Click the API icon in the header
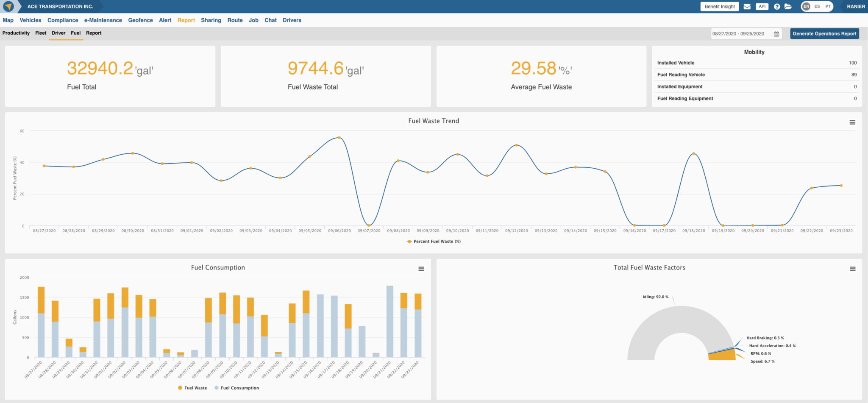The width and height of the screenshot is (868, 403). point(762,6)
